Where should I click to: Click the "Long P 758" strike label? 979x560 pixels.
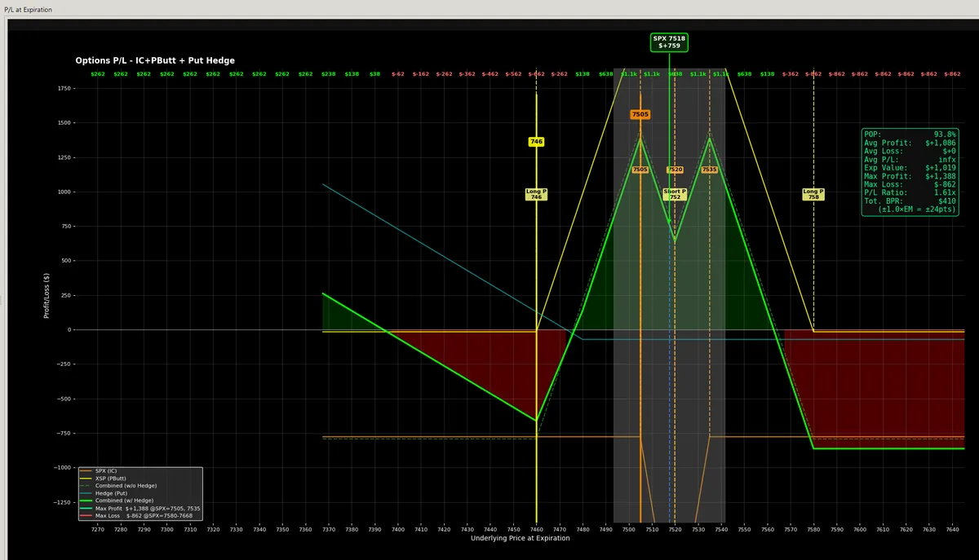tap(813, 194)
